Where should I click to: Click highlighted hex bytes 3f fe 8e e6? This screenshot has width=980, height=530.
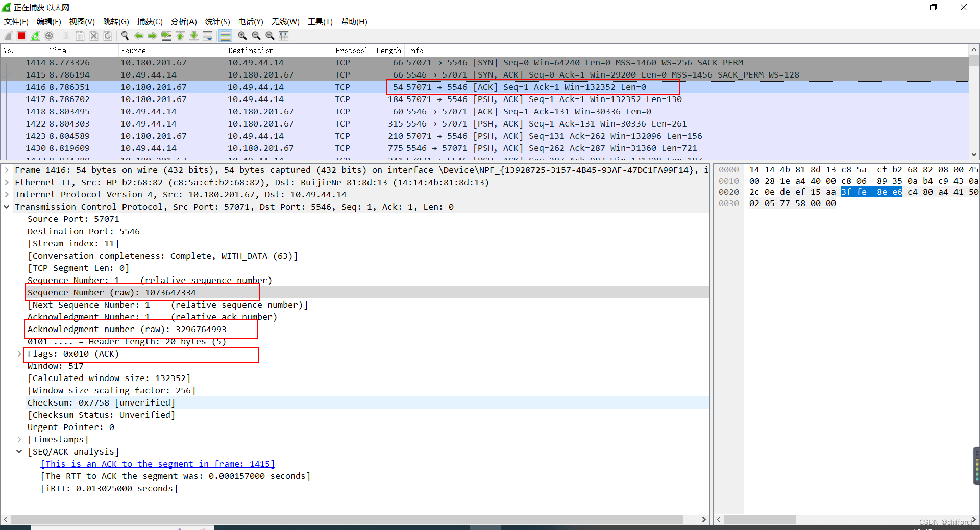(871, 192)
